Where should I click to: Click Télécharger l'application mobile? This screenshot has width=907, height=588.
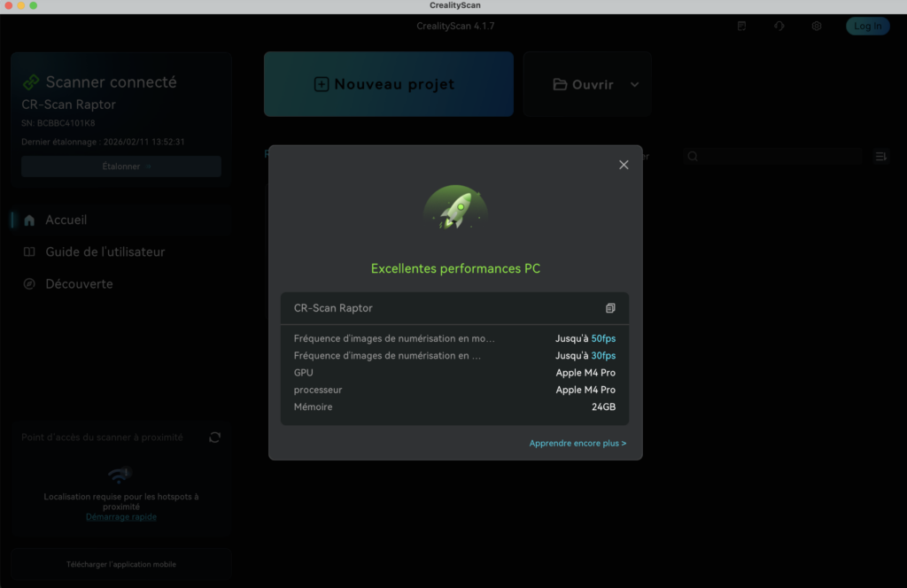pos(121,564)
